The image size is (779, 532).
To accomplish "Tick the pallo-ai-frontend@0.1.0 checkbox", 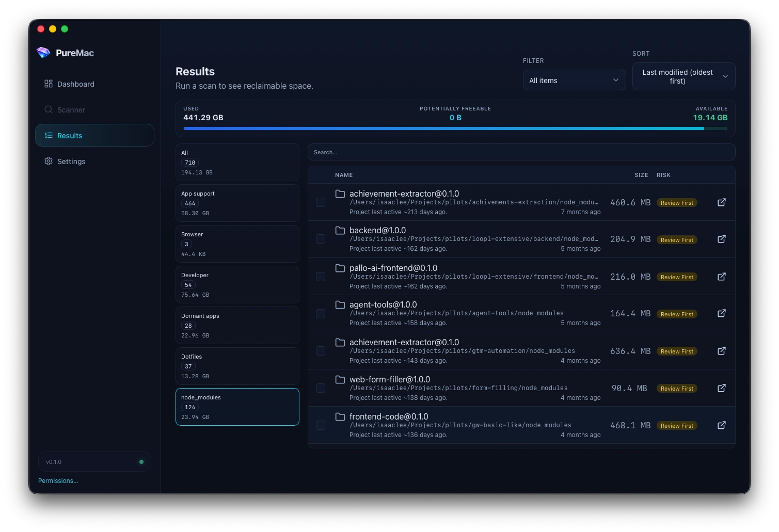I will coord(321,277).
